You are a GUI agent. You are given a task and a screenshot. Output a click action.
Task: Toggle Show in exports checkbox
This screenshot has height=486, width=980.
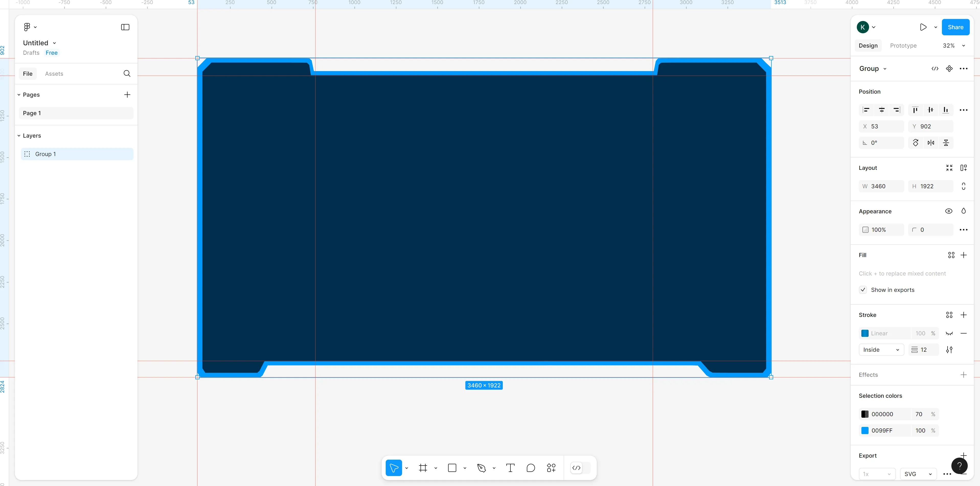click(x=863, y=290)
